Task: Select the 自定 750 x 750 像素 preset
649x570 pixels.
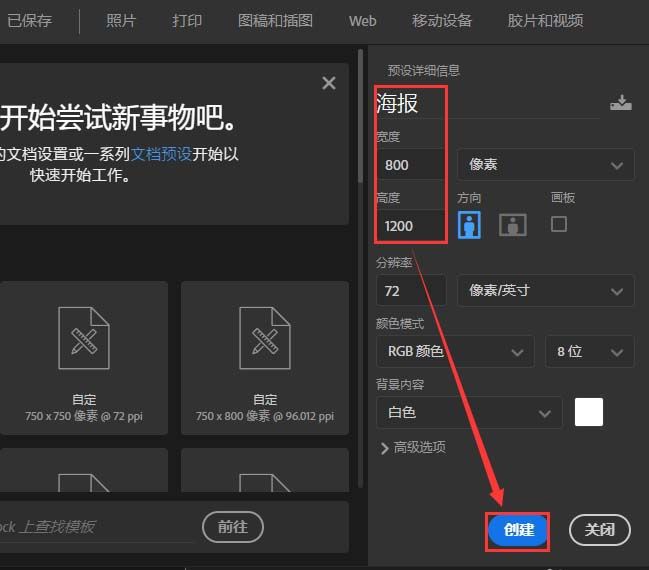Action: (x=84, y=358)
